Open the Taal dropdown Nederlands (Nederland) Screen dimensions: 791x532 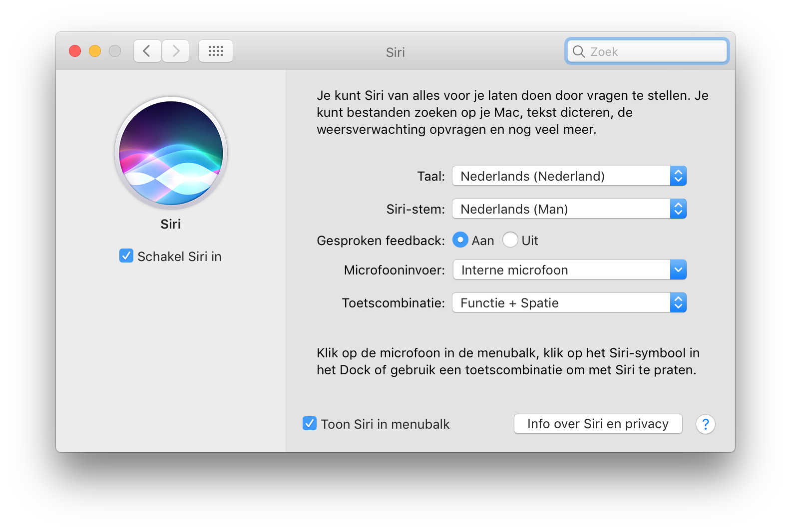tap(569, 176)
